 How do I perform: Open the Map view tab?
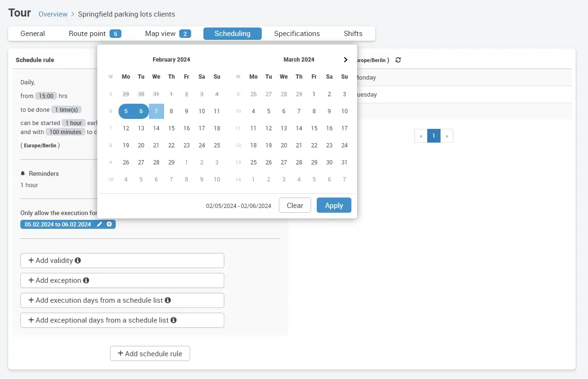click(x=161, y=34)
